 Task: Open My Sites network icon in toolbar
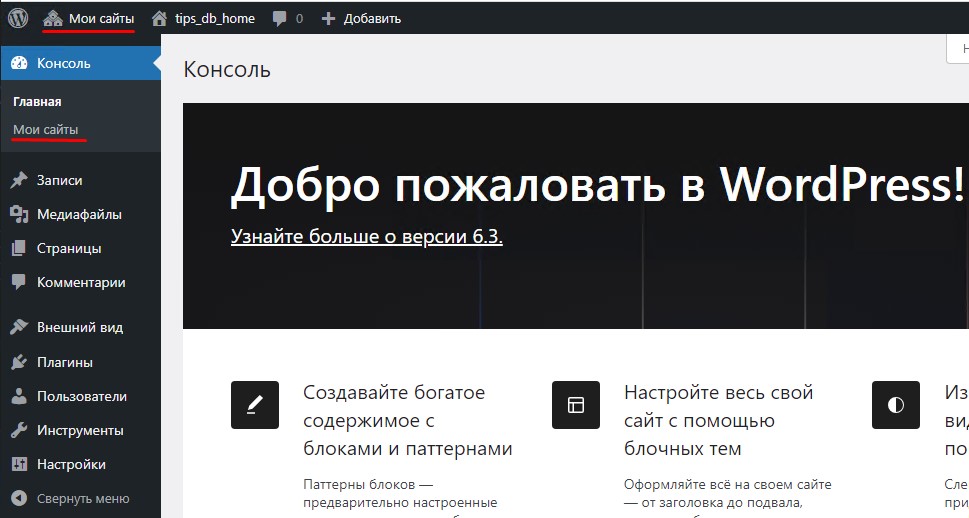coord(53,18)
